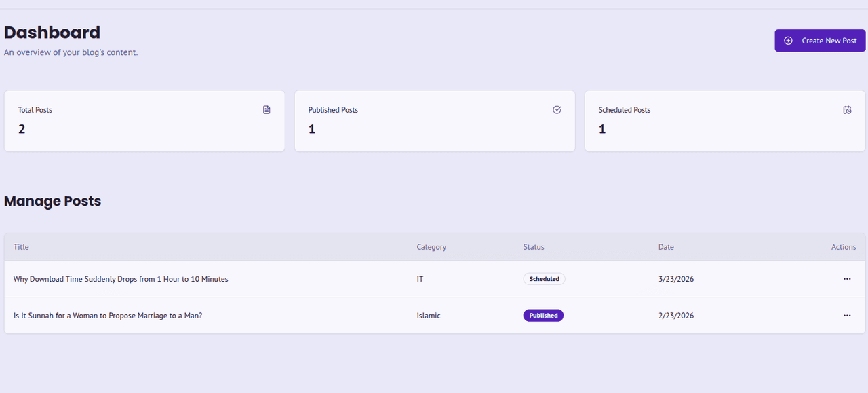Click the Published Posts label
The width and height of the screenshot is (868, 393).
tap(333, 110)
